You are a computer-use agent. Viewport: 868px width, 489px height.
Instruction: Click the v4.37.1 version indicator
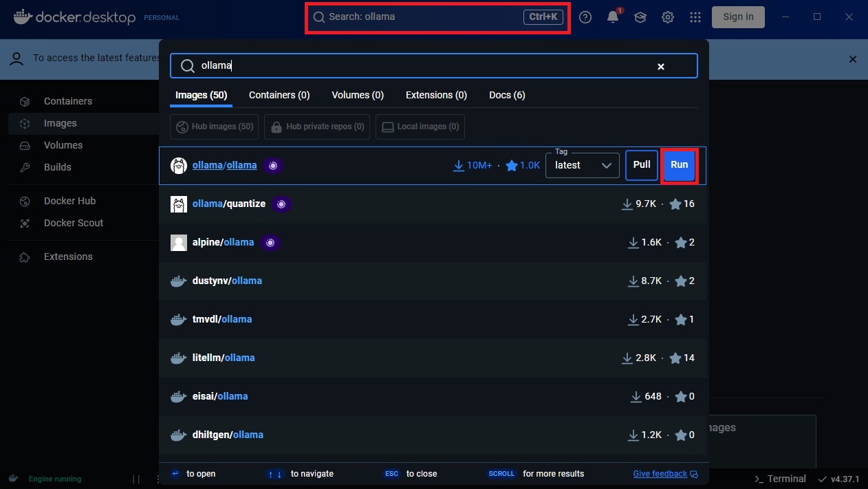[840, 479]
